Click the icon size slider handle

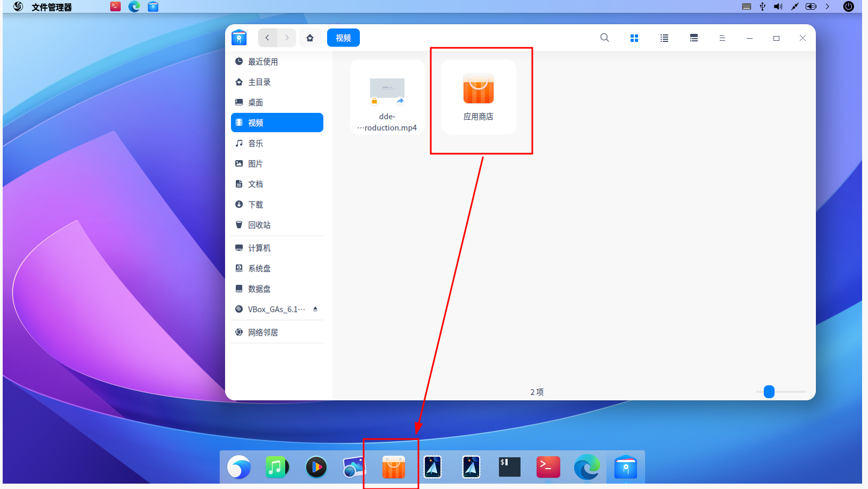pos(769,392)
